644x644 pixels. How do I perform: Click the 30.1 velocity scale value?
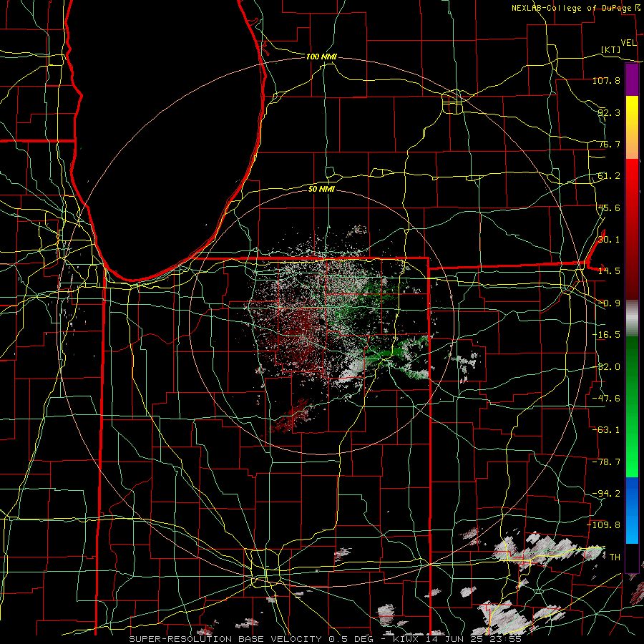(609, 240)
